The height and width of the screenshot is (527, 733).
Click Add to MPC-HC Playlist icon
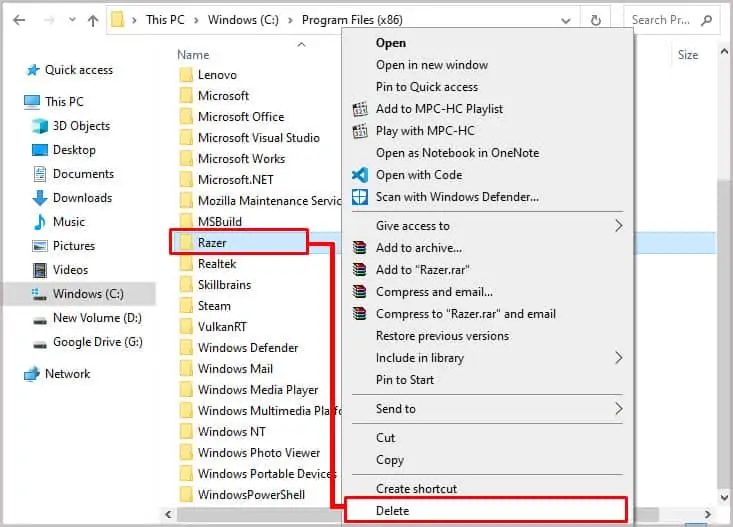pos(359,109)
